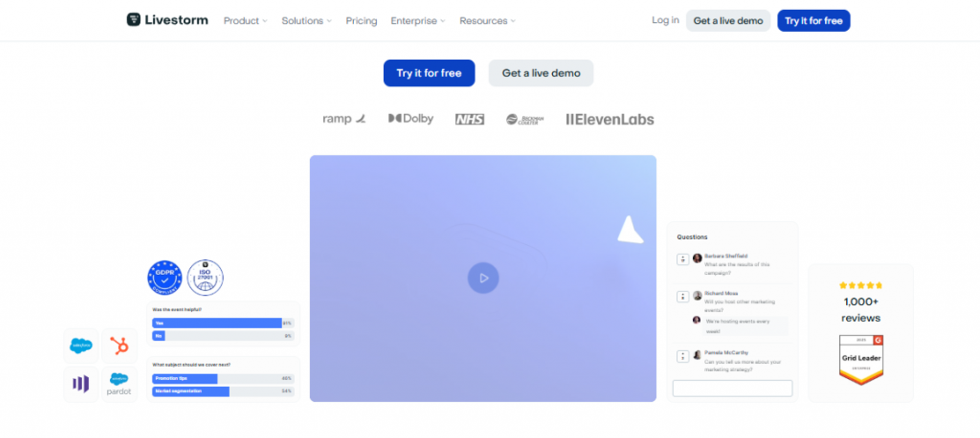This screenshot has width=980, height=438.
Task: Click the No poll bar
Action: [223, 336]
